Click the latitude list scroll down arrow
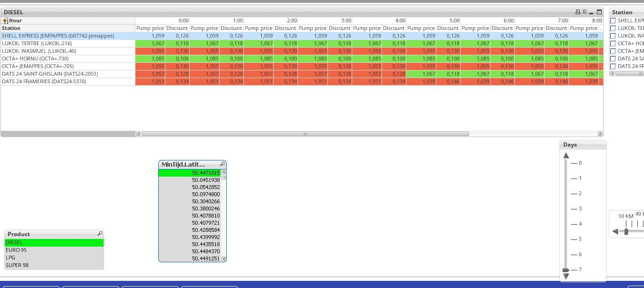 click(223, 258)
